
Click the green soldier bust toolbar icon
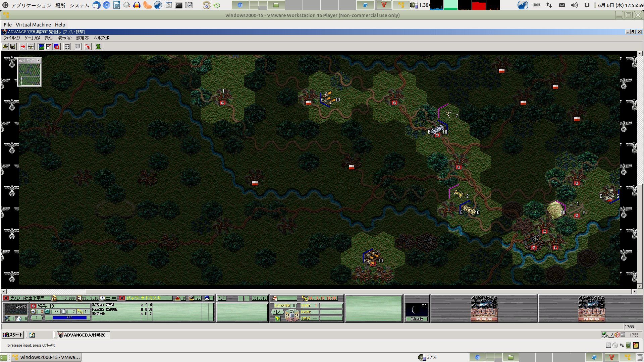pyautogui.click(x=98, y=47)
